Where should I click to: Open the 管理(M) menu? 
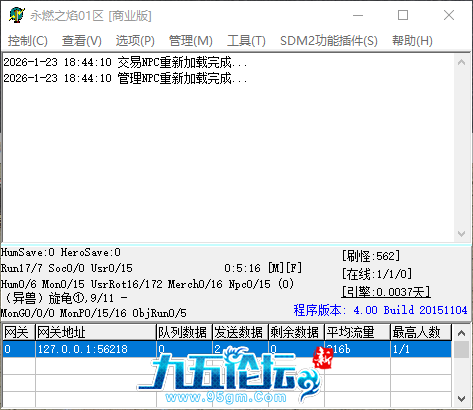(191, 41)
